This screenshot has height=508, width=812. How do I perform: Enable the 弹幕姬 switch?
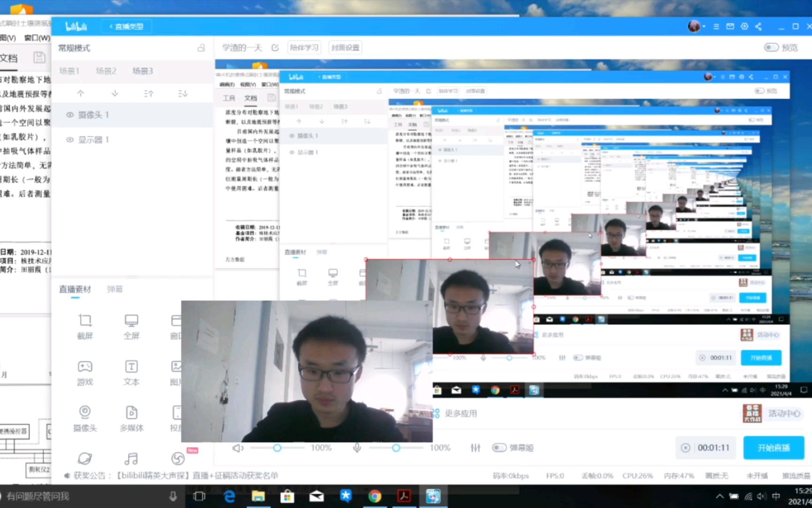pos(500,447)
